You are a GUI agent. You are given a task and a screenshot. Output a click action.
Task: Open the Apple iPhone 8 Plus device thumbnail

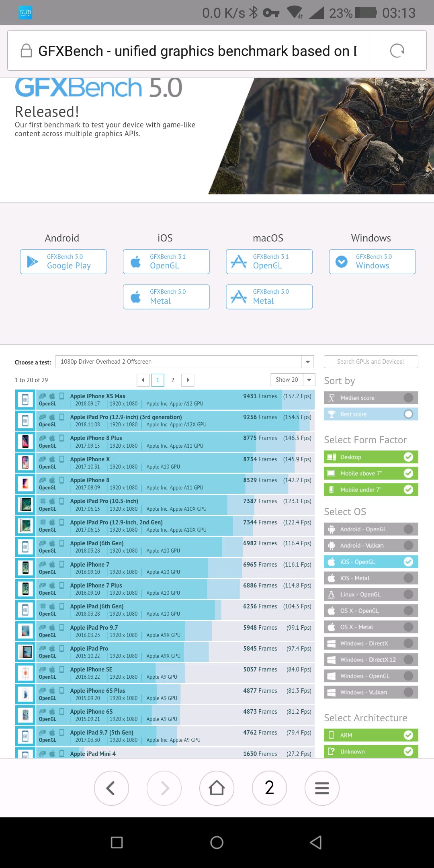click(x=25, y=442)
